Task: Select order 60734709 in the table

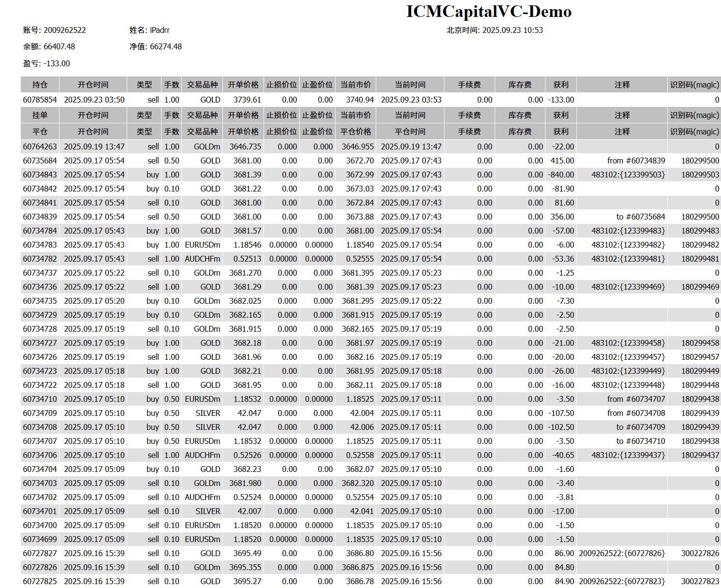Action: tap(40, 413)
